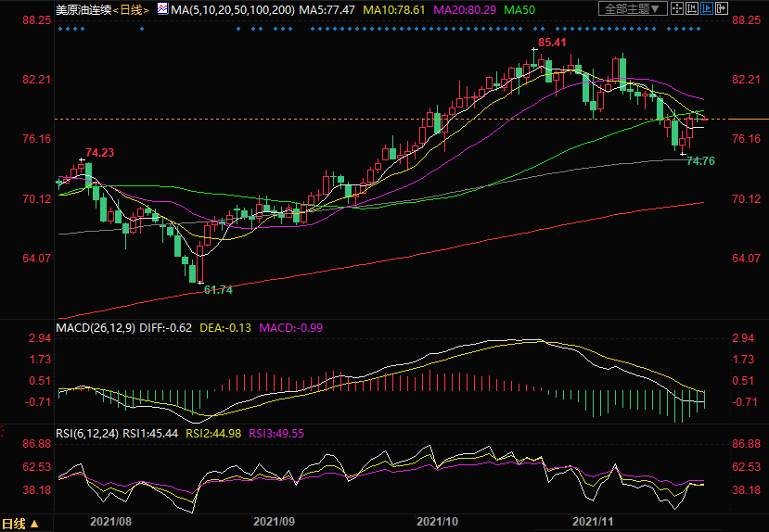Click the first chart layout icon
Viewport: 769px width, 532px height.
tap(678, 8)
